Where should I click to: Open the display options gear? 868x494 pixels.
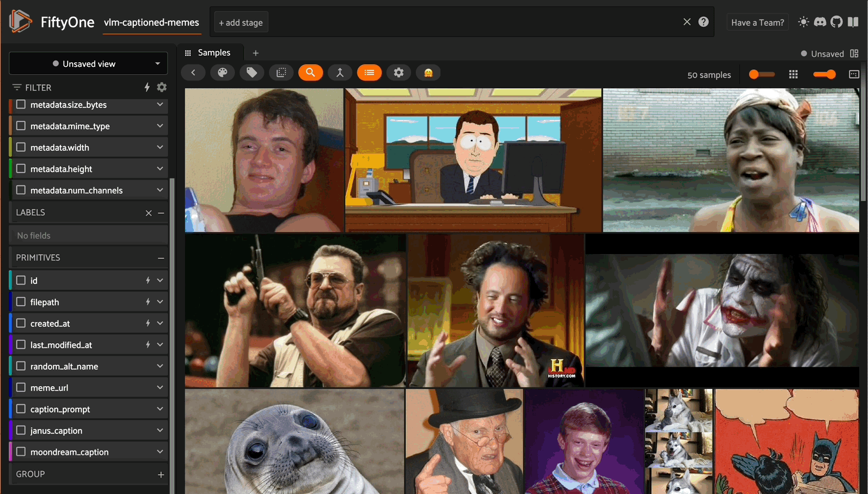[399, 73]
